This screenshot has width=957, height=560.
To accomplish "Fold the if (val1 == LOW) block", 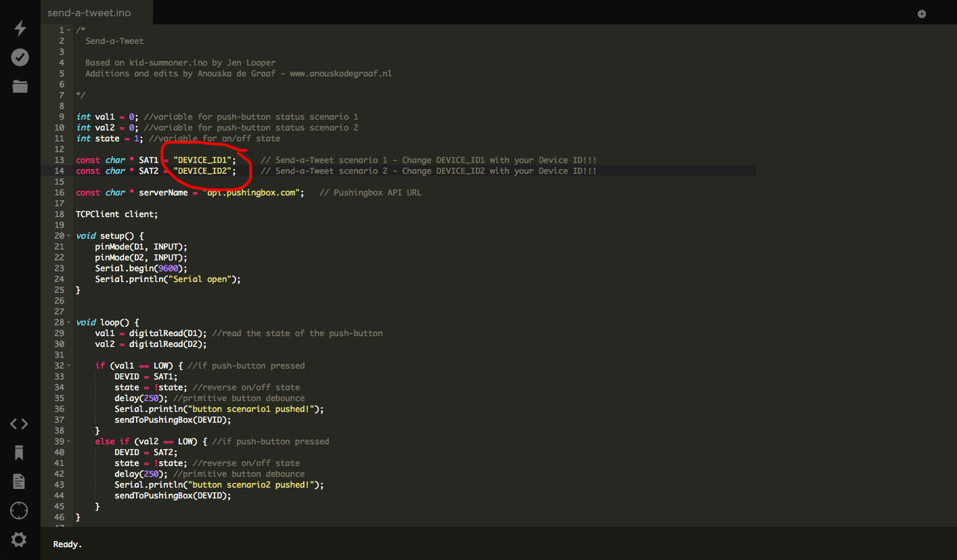I will [70, 366].
